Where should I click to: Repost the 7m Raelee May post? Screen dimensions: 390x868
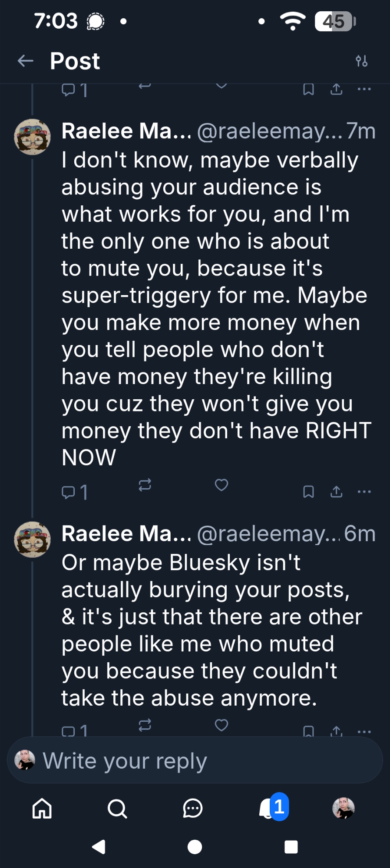[x=145, y=485]
